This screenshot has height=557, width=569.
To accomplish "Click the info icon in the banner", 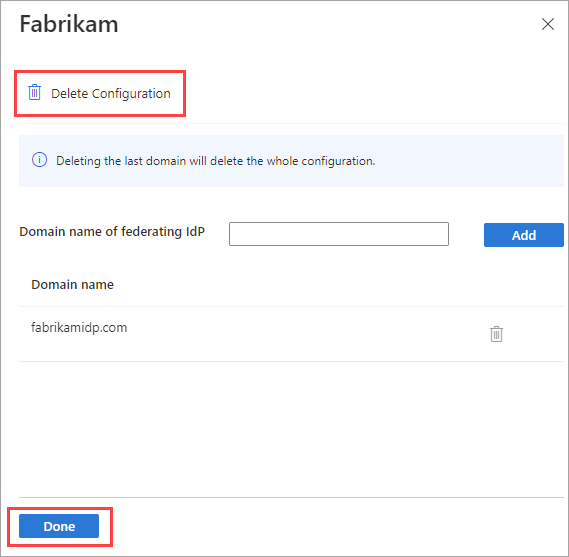I will (39, 160).
